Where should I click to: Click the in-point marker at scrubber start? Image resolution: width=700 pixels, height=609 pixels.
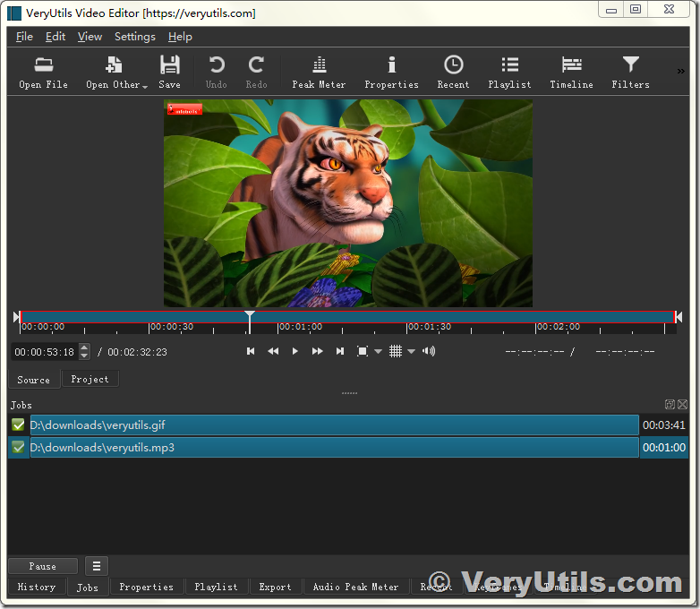click(x=16, y=317)
